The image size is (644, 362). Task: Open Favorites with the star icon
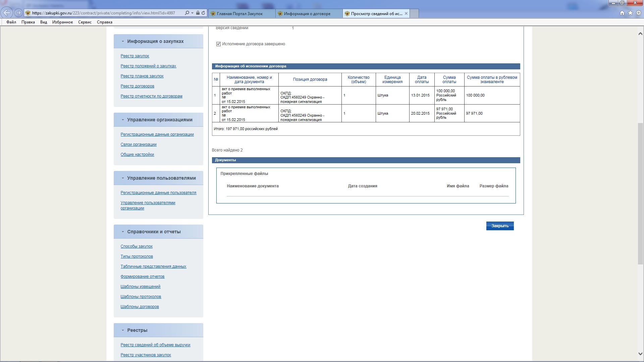click(x=630, y=13)
